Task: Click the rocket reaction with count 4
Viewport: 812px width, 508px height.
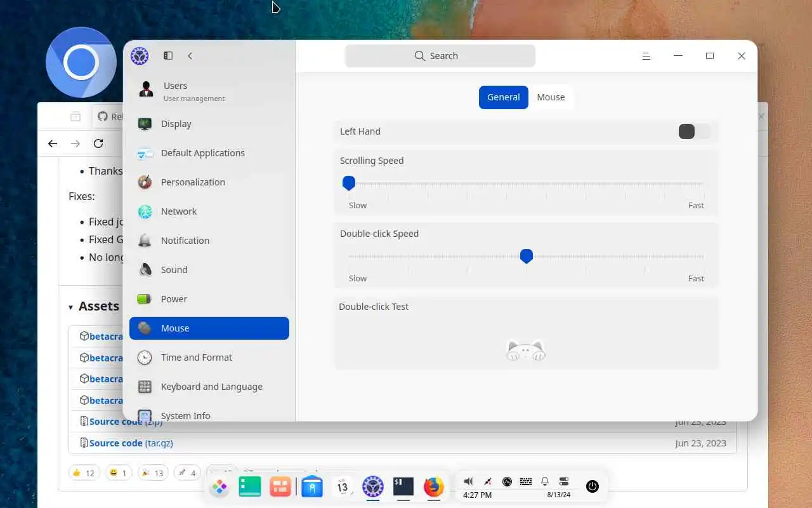Action: pos(188,472)
